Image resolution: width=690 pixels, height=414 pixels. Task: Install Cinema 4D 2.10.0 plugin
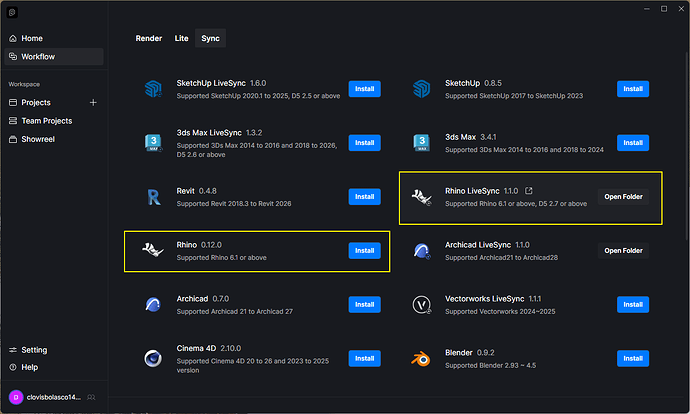[364, 359]
